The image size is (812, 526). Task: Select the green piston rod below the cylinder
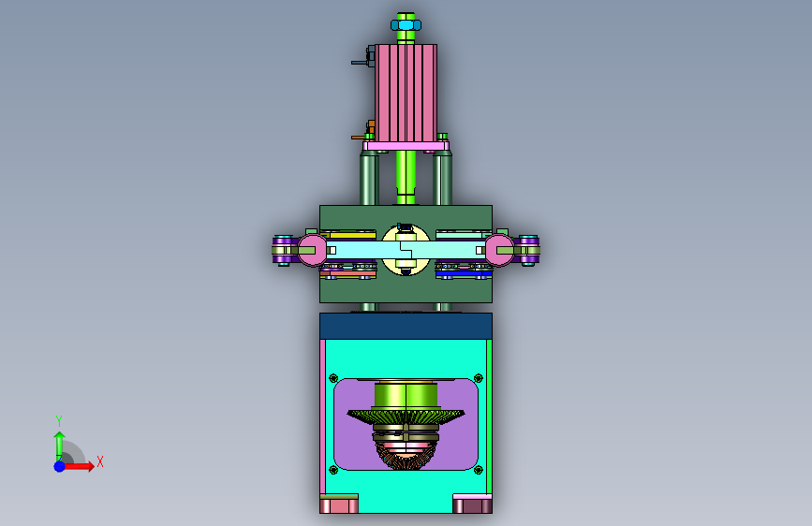tap(406, 178)
